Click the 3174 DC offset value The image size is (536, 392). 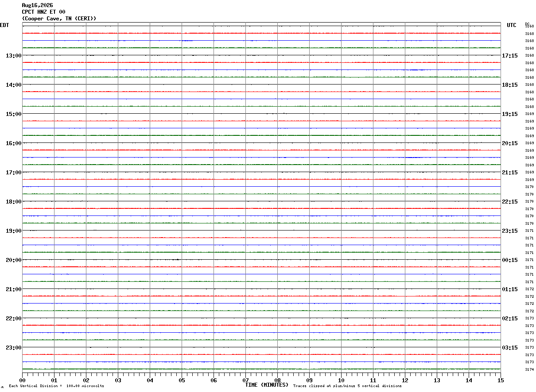[x=529, y=369]
